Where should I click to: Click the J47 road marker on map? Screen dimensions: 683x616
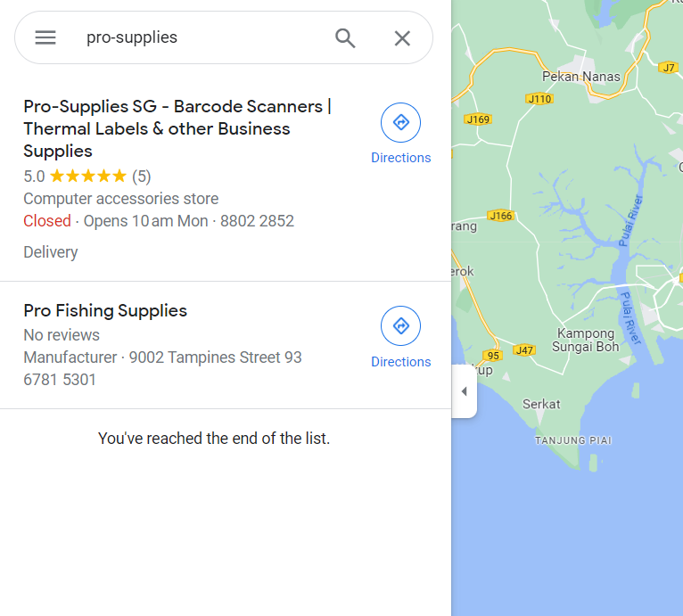pyautogui.click(x=524, y=349)
